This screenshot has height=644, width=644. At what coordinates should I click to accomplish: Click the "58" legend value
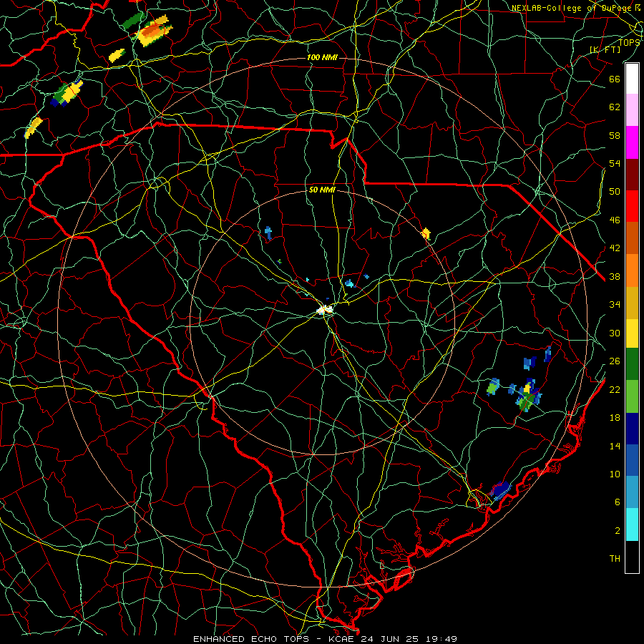pos(615,135)
